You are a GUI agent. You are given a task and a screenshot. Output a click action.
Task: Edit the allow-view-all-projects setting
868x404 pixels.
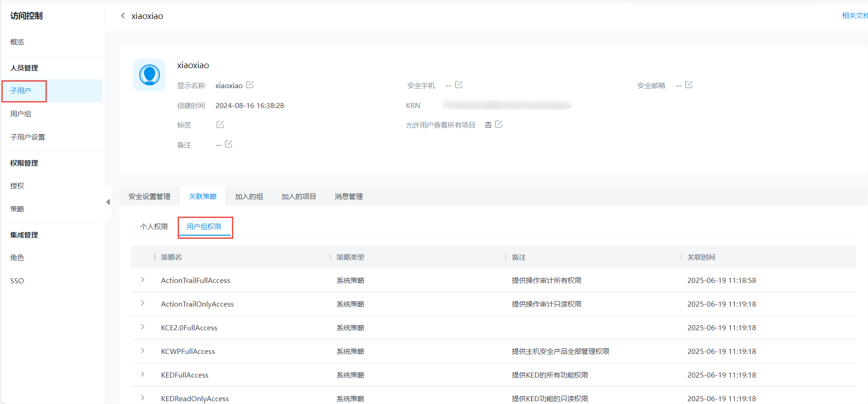click(x=498, y=124)
